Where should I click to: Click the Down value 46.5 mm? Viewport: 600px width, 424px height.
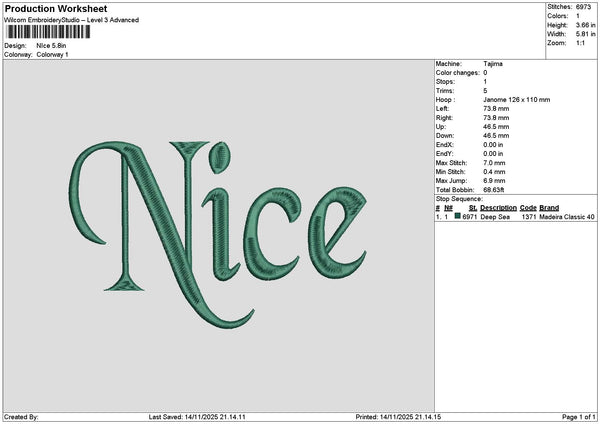[x=496, y=136]
